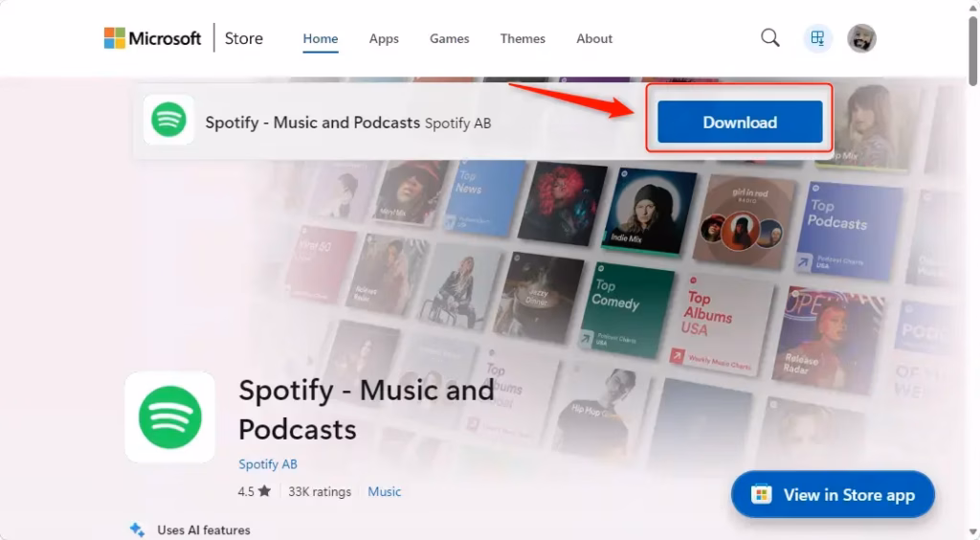Open the downloads library icon
The image size is (980, 540).
point(817,38)
